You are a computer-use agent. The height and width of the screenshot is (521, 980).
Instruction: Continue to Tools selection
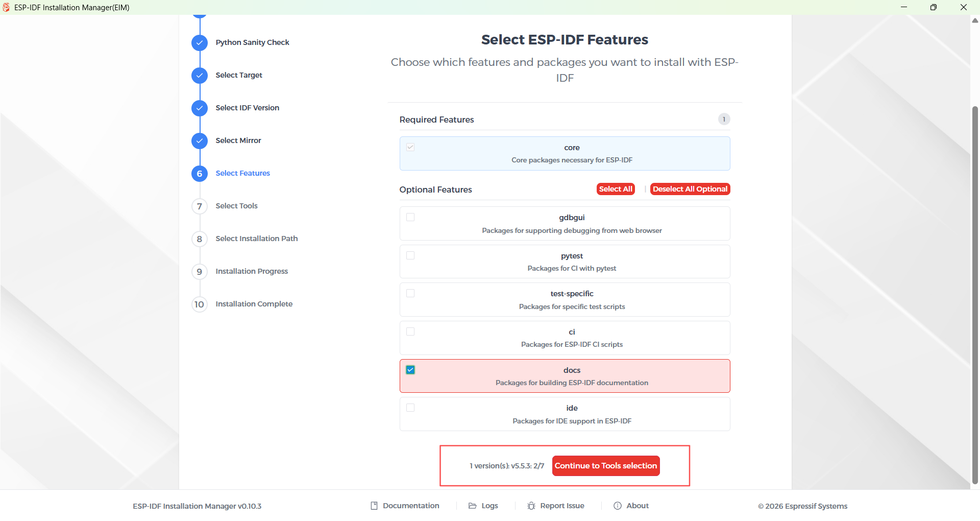point(606,466)
